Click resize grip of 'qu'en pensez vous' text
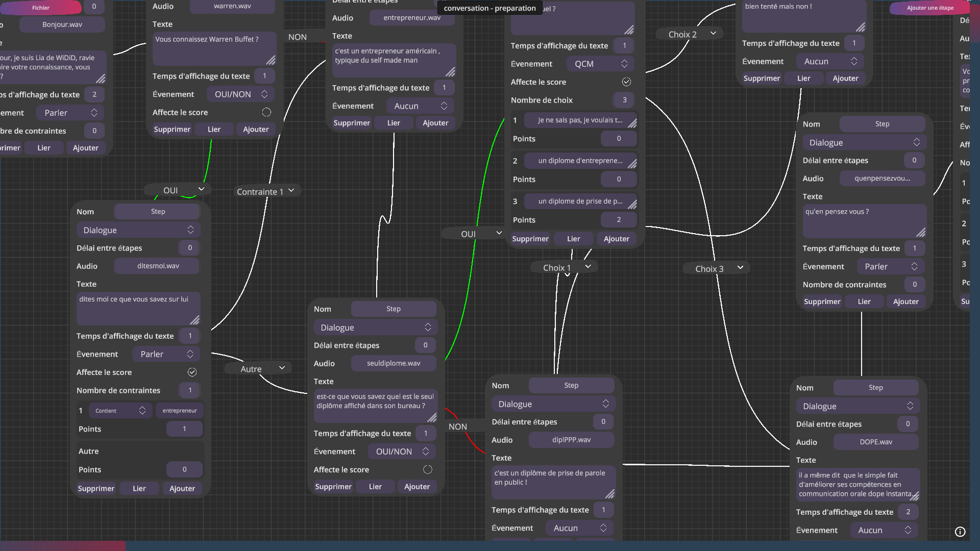 [920, 233]
